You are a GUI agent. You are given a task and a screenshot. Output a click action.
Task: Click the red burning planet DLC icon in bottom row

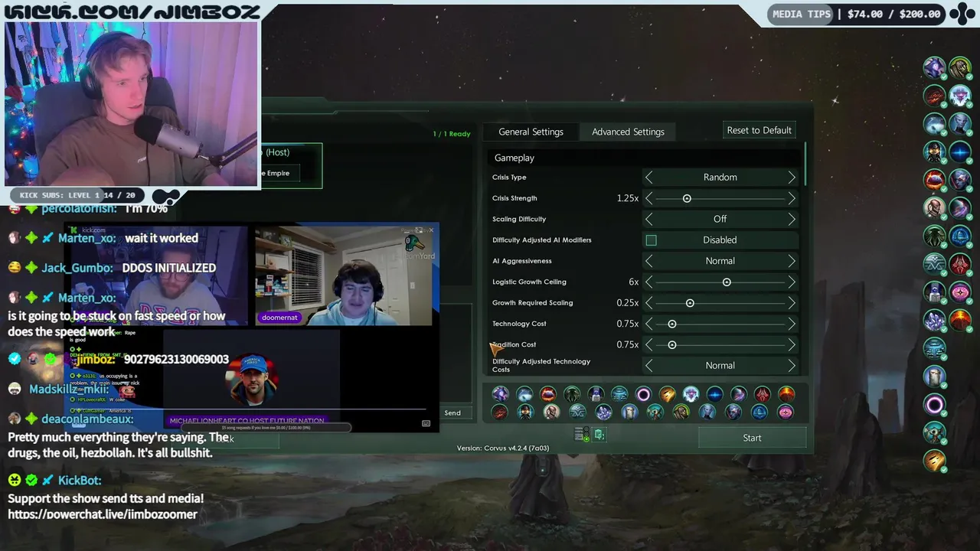point(548,394)
